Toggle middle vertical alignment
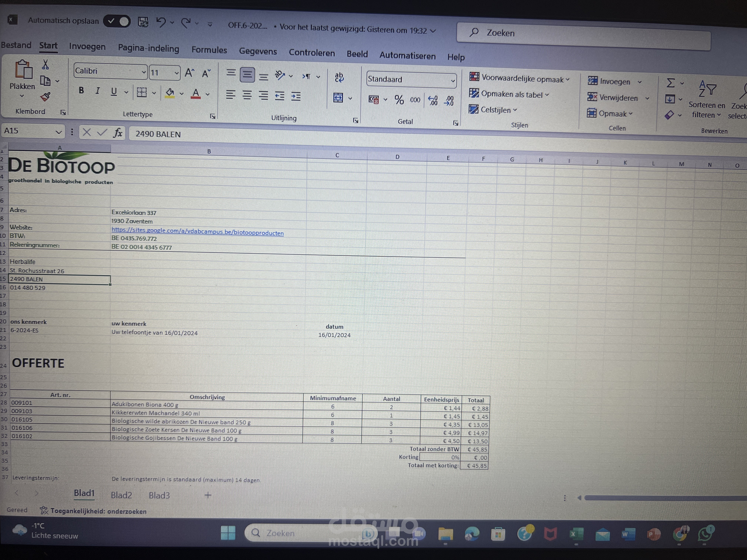 [247, 75]
